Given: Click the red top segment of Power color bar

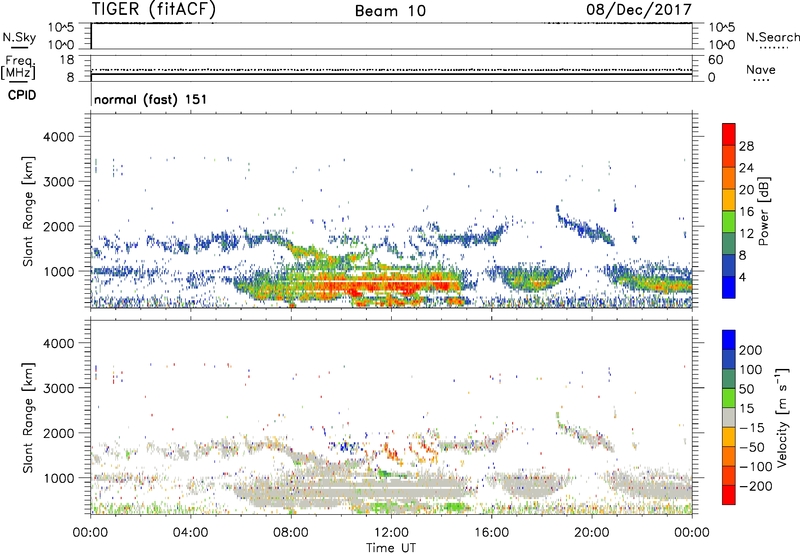Looking at the screenshot, I should coord(729,134).
